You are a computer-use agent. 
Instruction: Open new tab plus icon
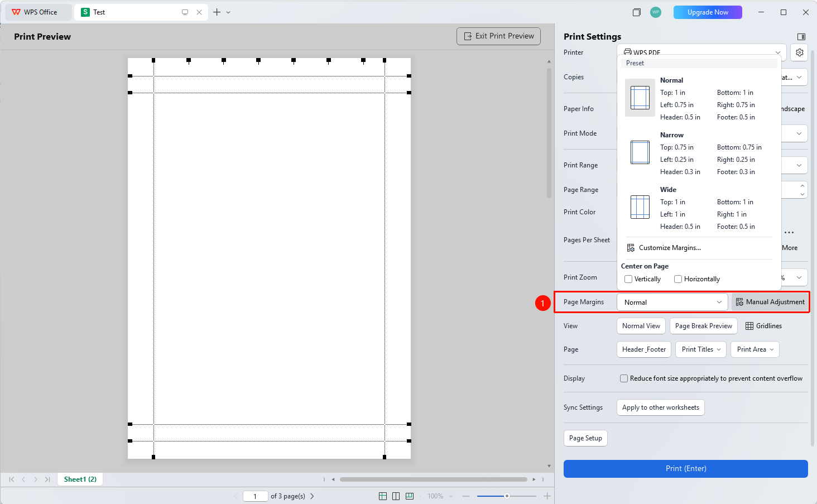click(x=217, y=12)
